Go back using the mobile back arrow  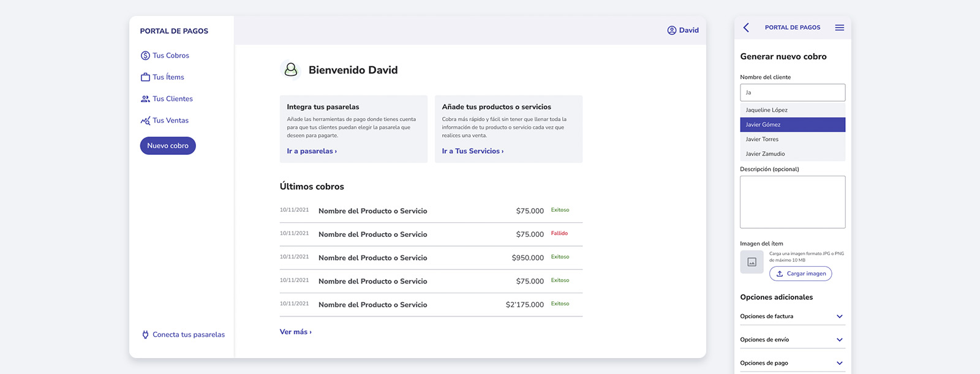[746, 28]
